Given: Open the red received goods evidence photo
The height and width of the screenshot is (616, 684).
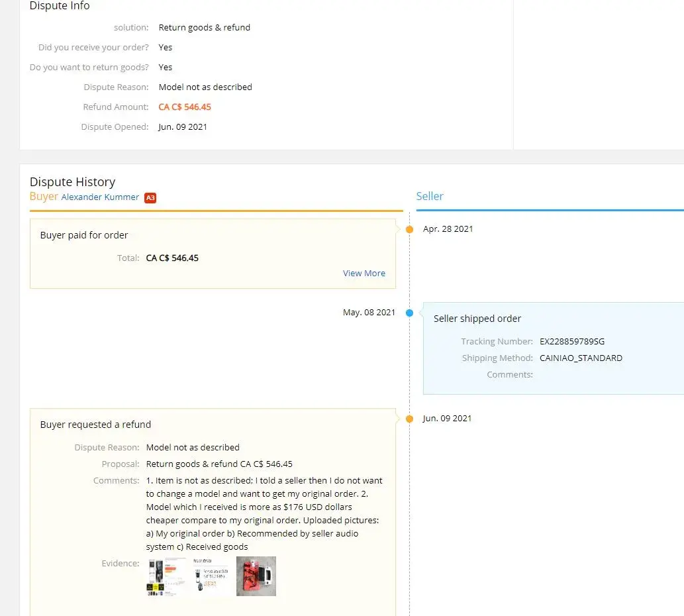Looking at the screenshot, I should pos(256,576).
